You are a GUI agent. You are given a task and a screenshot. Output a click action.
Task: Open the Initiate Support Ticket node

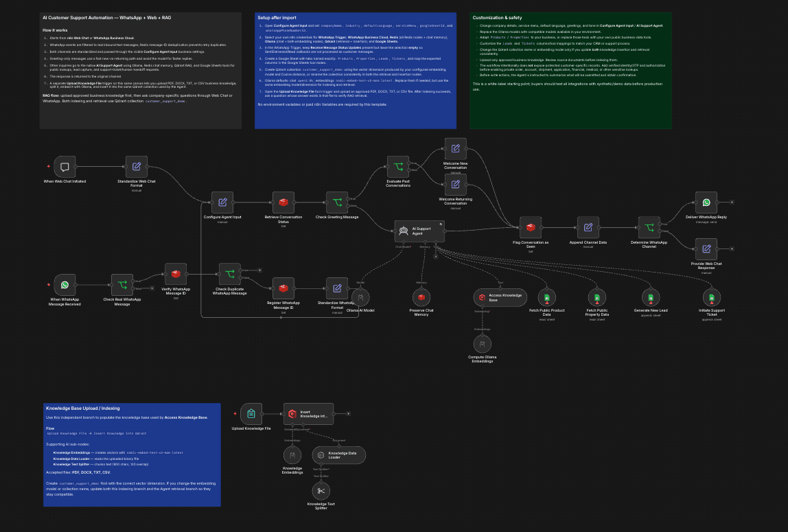712,297
